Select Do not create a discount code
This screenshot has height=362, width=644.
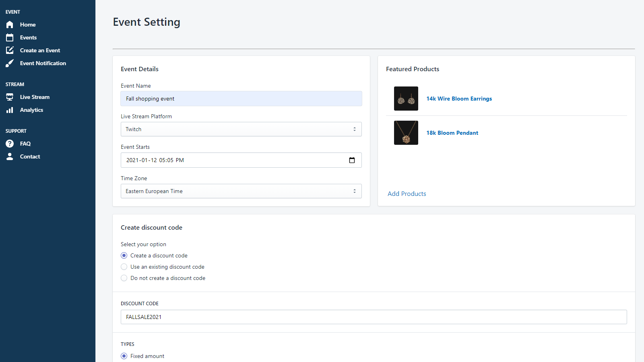point(124,278)
